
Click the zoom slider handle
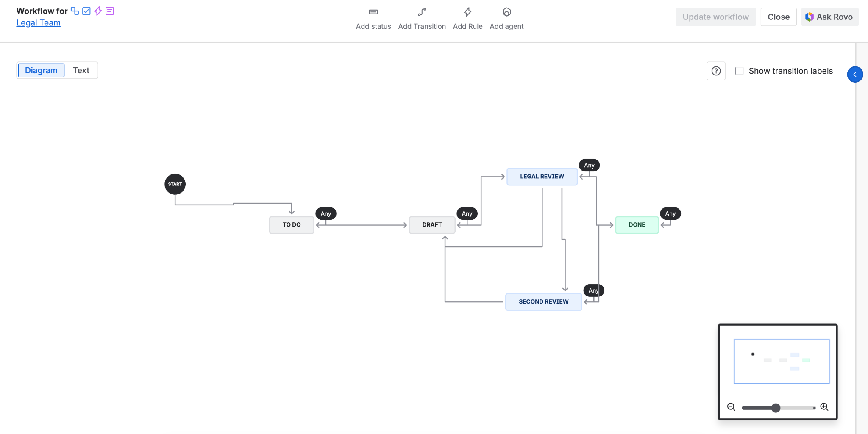pyautogui.click(x=776, y=408)
